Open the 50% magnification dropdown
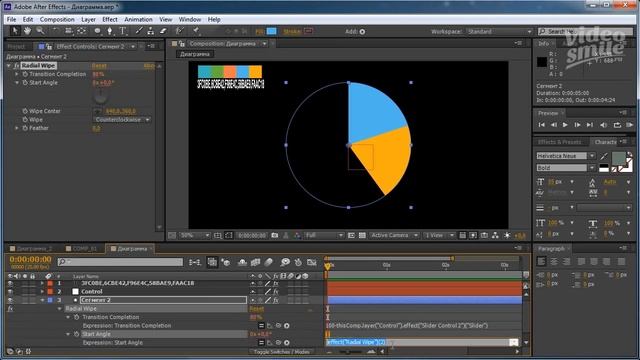The image size is (640, 360). point(195,236)
